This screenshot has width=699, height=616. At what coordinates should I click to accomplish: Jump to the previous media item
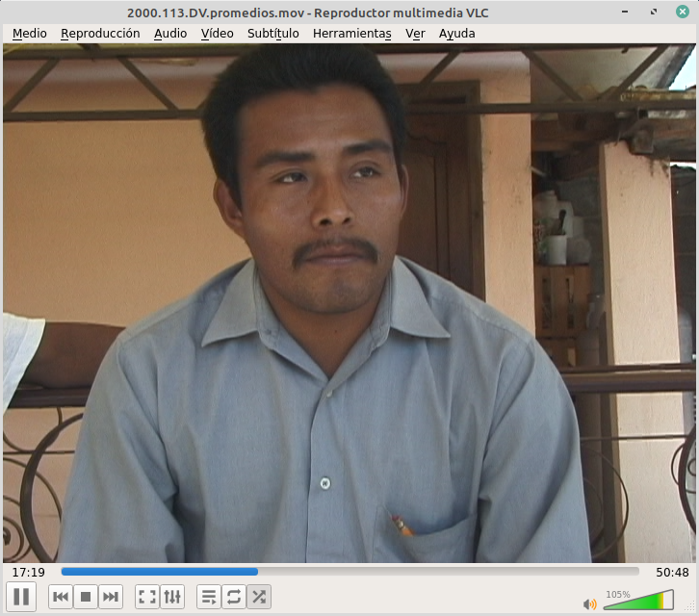61,597
